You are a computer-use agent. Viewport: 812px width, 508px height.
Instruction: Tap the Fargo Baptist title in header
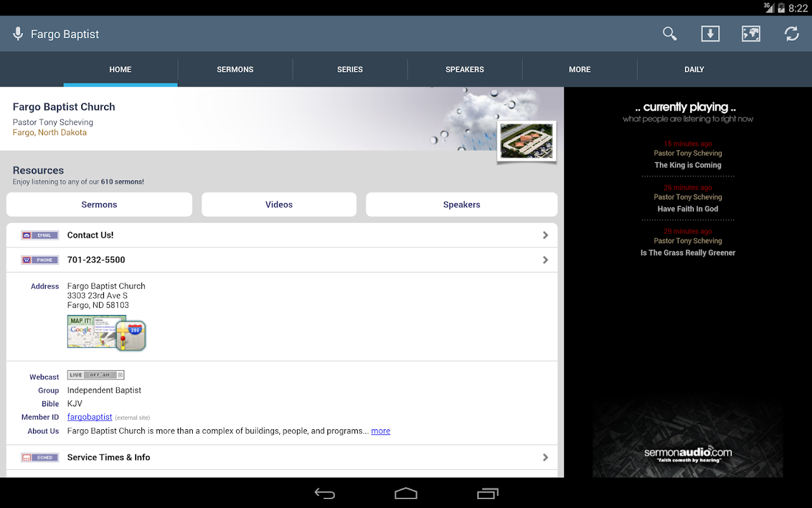65,34
